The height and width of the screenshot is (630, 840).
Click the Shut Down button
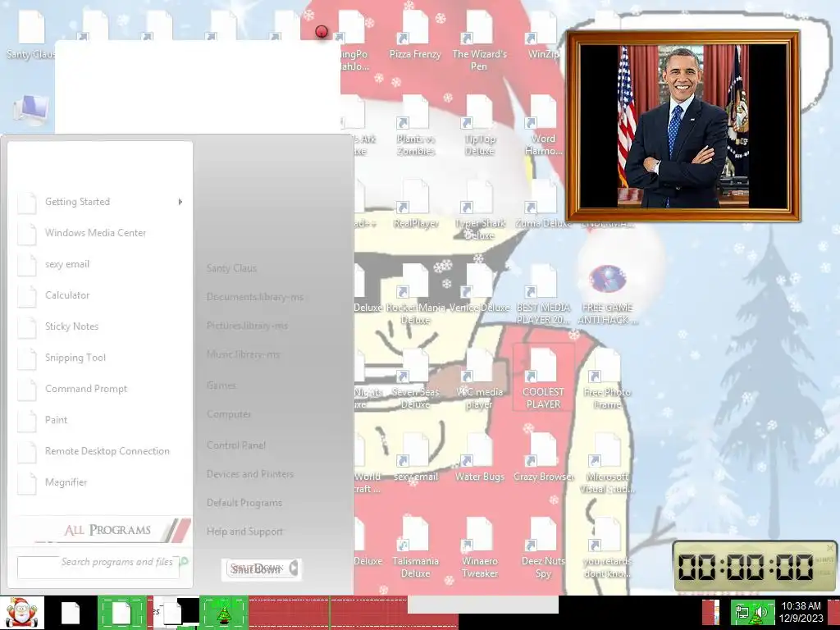click(x=256, y=568)
